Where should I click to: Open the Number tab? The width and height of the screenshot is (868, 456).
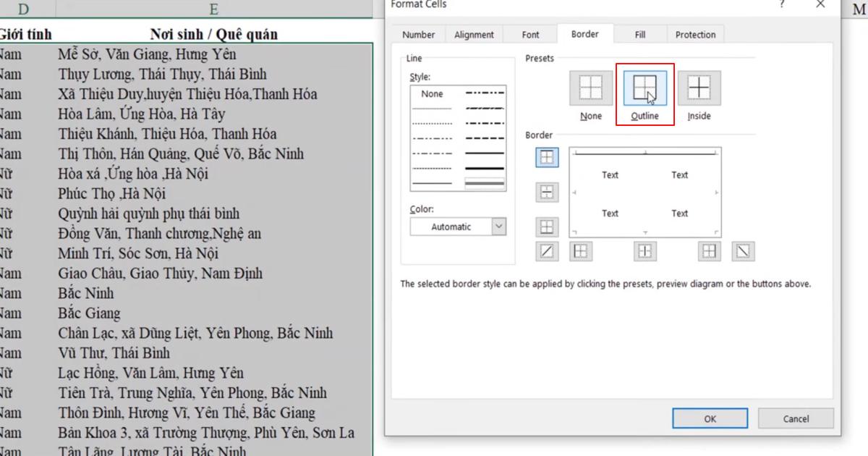(x=418, y=34)
